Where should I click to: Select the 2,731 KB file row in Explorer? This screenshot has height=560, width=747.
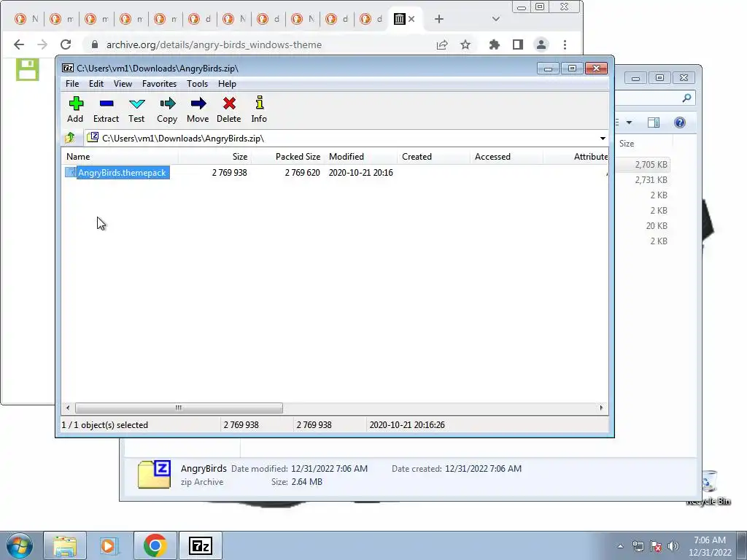pyautogui.click(x=643, y=180)
